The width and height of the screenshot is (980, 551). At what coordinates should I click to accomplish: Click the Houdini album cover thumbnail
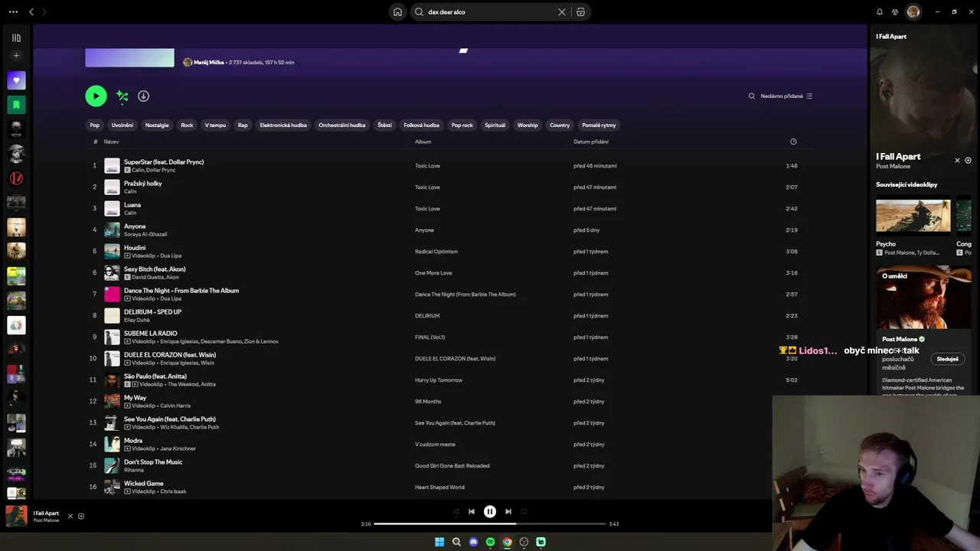[x=112, y=251]
